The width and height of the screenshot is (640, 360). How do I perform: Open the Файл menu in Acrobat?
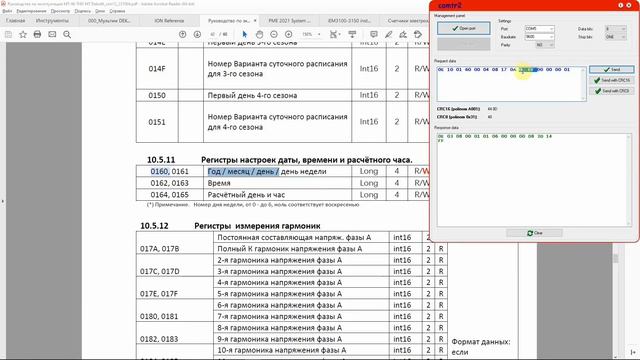(7, 11)
